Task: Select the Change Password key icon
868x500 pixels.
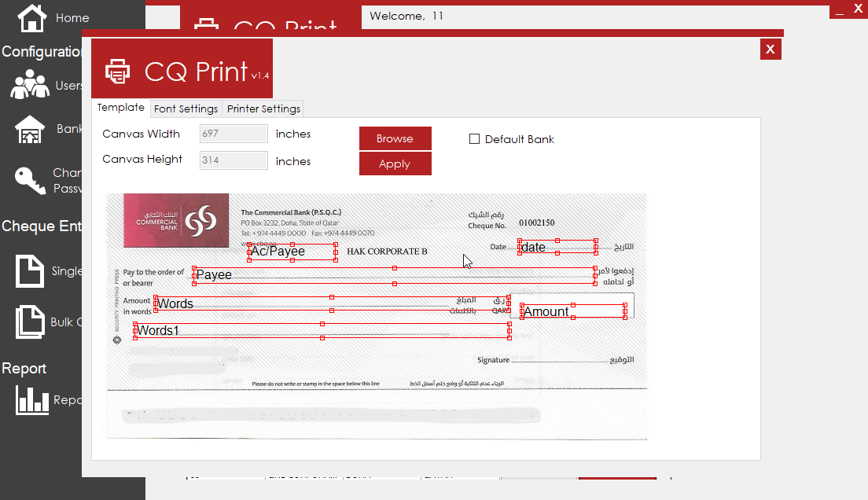Action: pos(30,181)
